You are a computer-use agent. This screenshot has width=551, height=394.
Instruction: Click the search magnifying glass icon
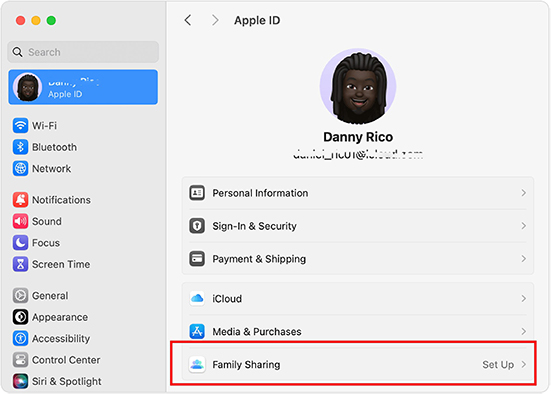tap(17, 52)
